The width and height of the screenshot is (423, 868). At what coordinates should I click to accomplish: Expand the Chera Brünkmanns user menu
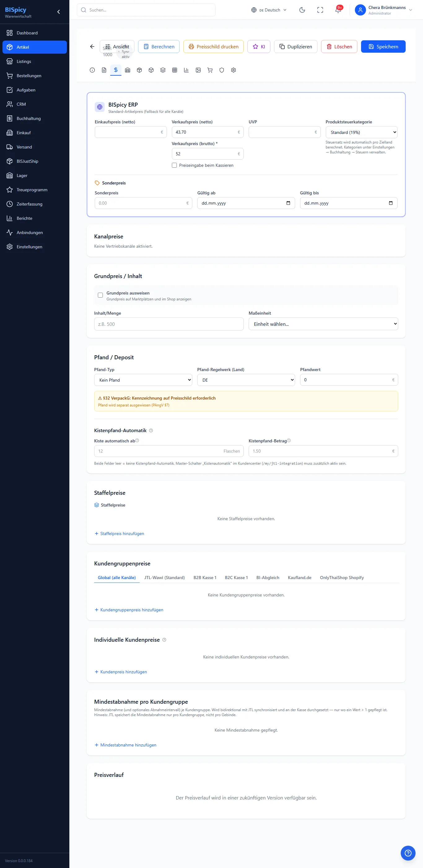point(384,10)
